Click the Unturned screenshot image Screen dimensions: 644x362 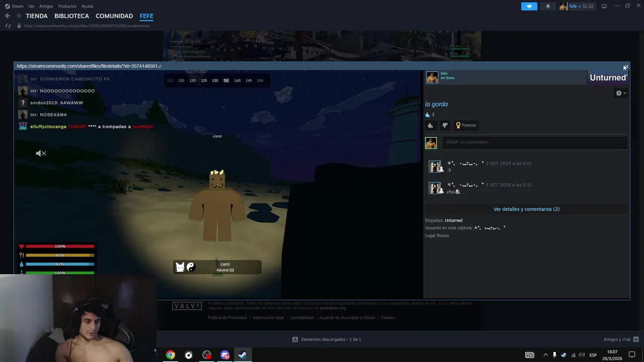click(x=218, y=185)
